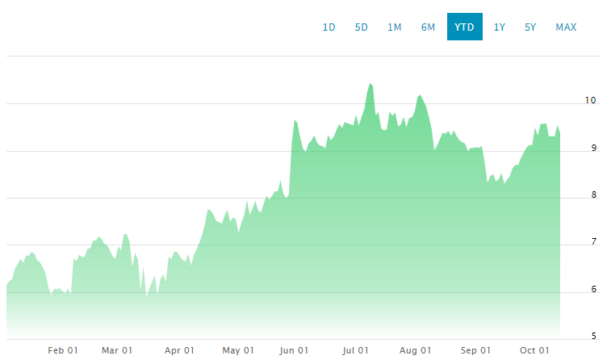Select the Oct 01 date label
The height and width of the screenshot is (364, 607).
pyautogui.click(x=534, y=350)
